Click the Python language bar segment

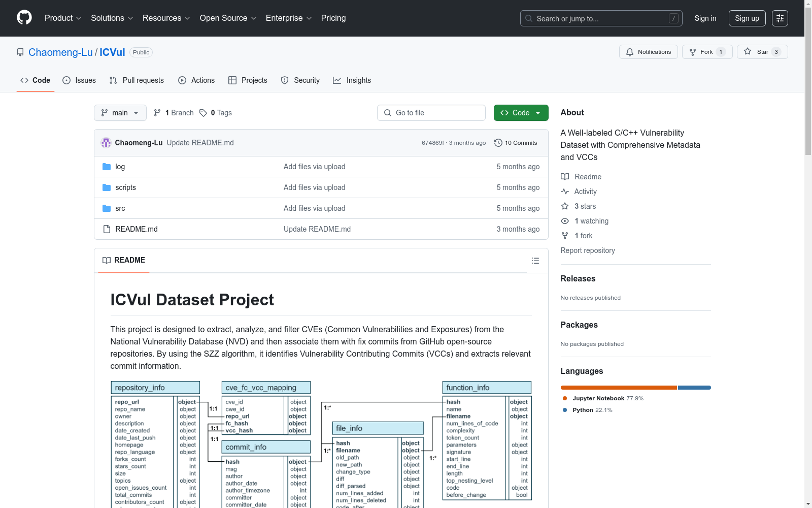pos(694,388)
